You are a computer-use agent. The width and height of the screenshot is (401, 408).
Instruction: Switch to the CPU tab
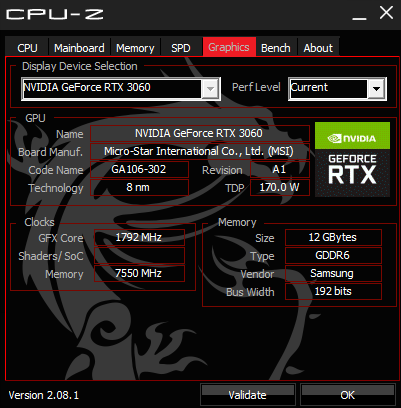(x=27, y=48)
